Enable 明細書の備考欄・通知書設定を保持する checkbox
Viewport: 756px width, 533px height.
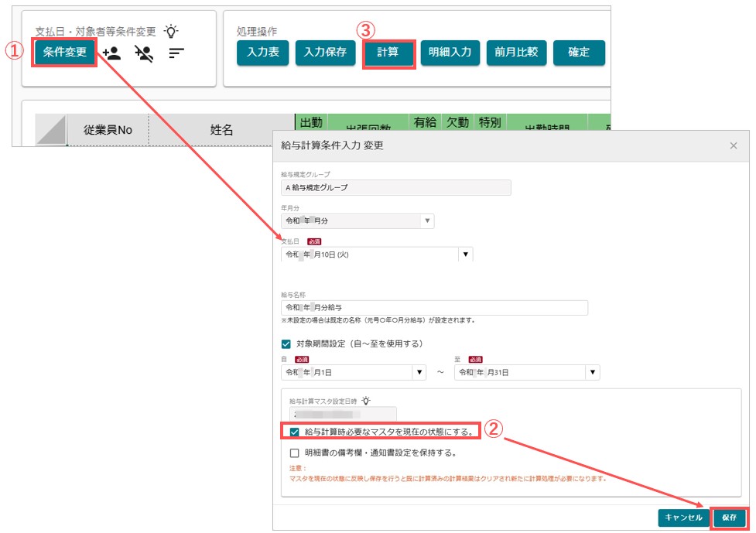pos(294,453)
